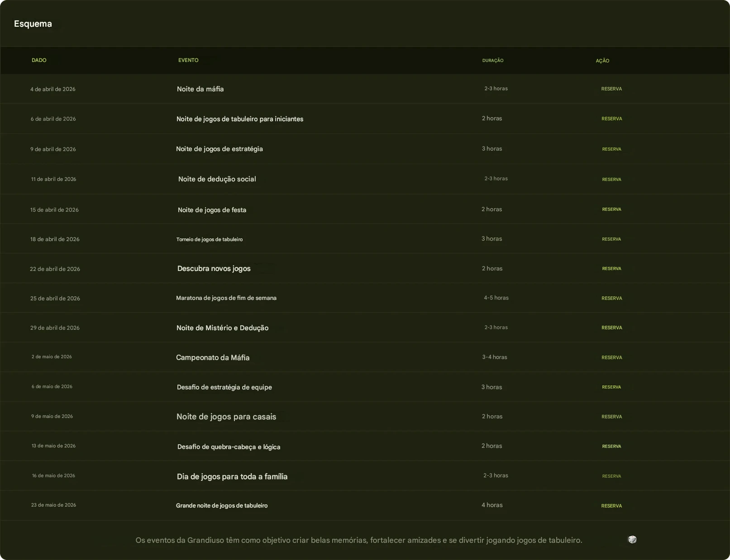Select Noite de jogos de tabuleiro para iniciantes
Viewport: 730px width, 560px height.
coord(240,119)
